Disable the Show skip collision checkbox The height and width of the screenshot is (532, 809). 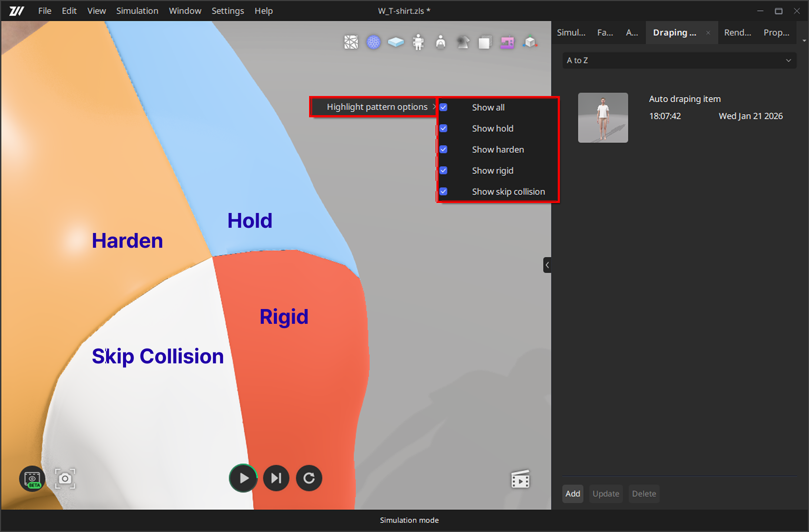pyautogui.click(x=443, y=192)
